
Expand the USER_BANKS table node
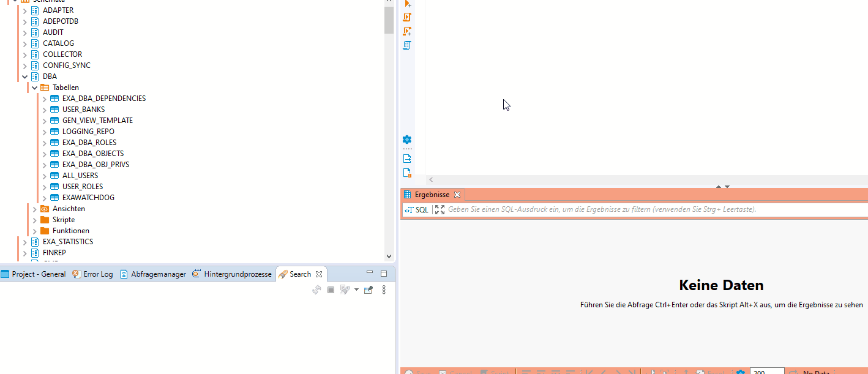coord(43,109)
